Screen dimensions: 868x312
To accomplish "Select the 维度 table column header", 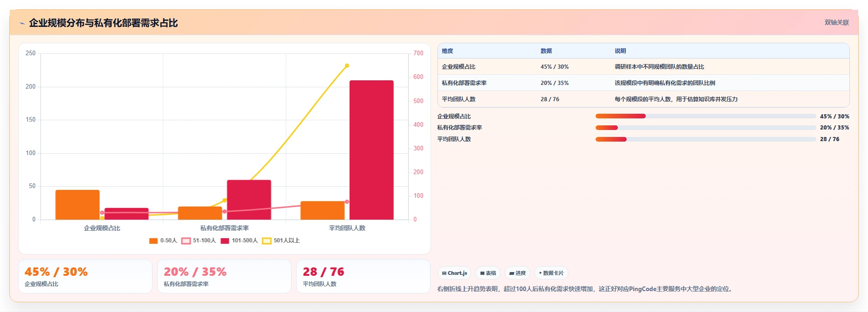I will [x=447, y=51].
